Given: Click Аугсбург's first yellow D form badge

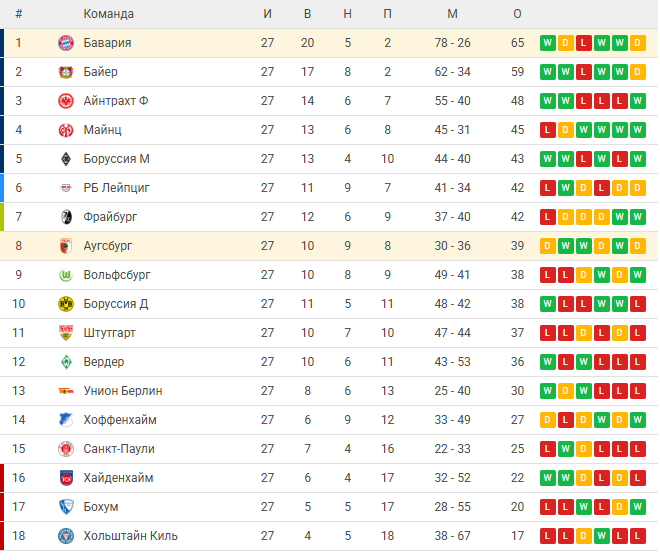Looking at the screenshot, I should pos(548,246).
